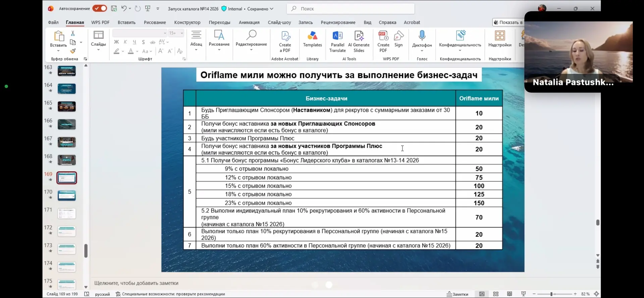Undo the last action
This screenshot has width=644, height=298.
pyautogui.click(x=124, y=8)
